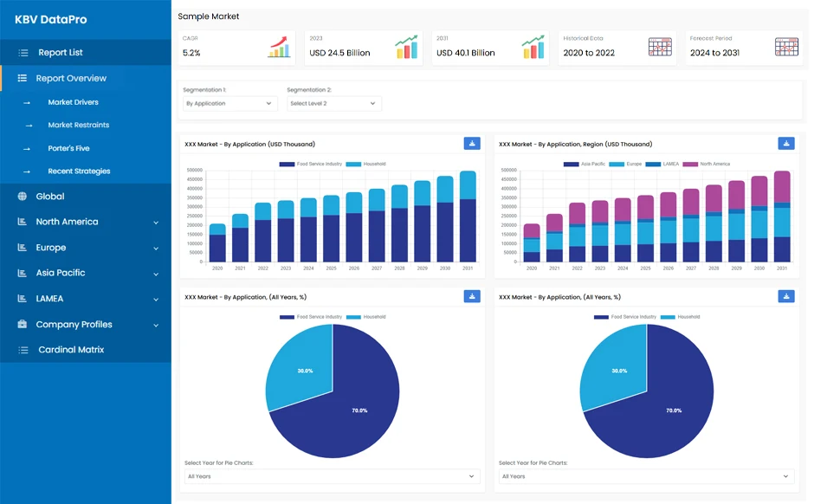Open Report List in sidebar

tap(60, 53)
